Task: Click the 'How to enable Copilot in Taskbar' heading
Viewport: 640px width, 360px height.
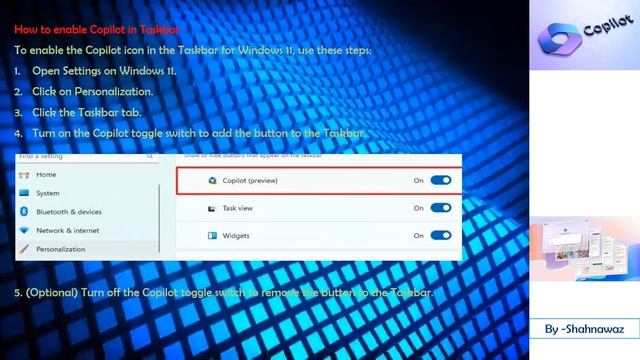Action: tap(96, 29)
